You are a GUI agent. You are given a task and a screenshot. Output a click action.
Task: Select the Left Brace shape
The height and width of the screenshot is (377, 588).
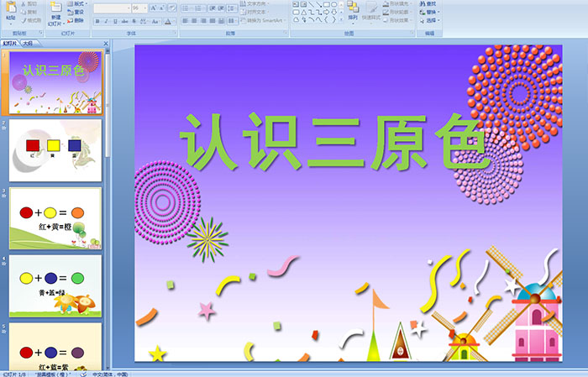(x=326, y=19)
